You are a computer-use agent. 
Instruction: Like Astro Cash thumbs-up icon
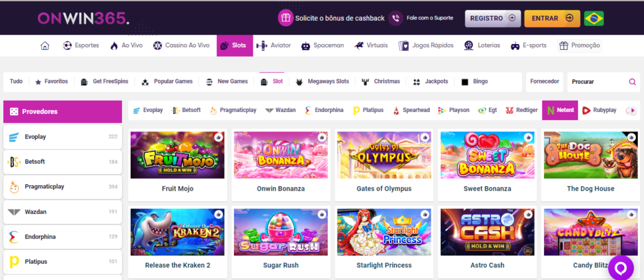pyautogui.click(x=529, y=214)
